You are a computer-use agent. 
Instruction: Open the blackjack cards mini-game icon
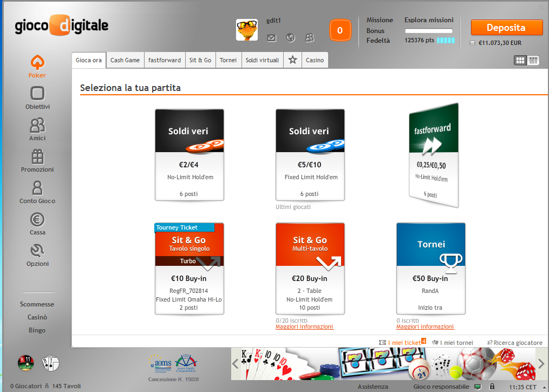coord(50,363)
